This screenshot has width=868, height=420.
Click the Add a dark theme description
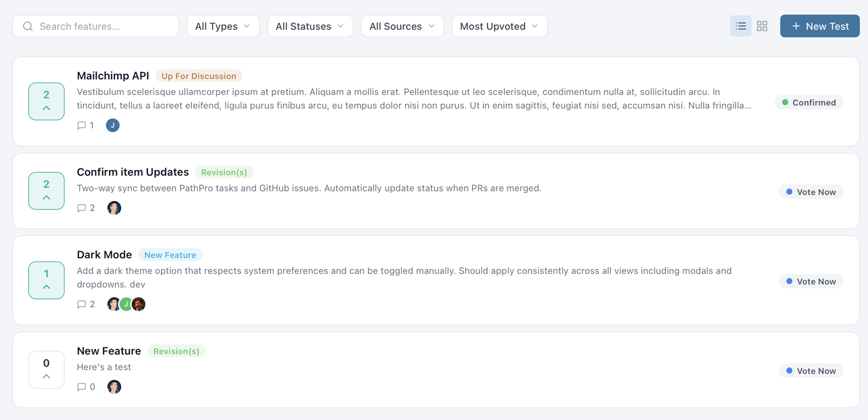404,277
